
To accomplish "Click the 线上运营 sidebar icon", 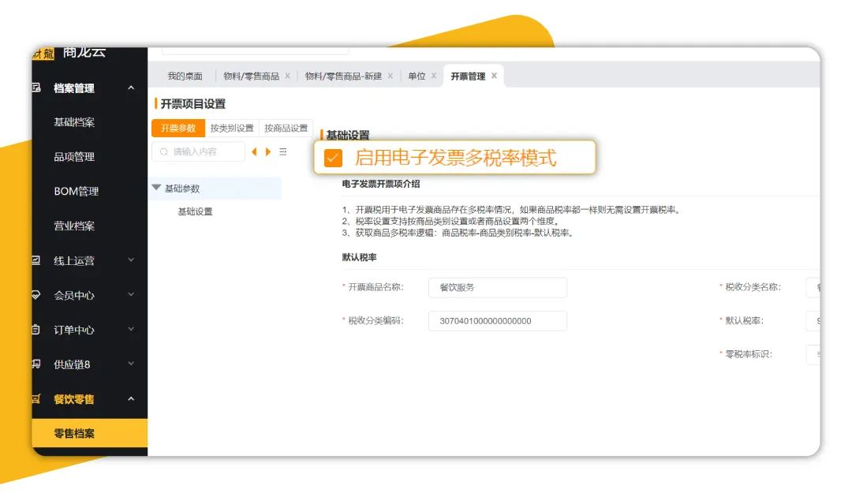I will pos(35,260).
